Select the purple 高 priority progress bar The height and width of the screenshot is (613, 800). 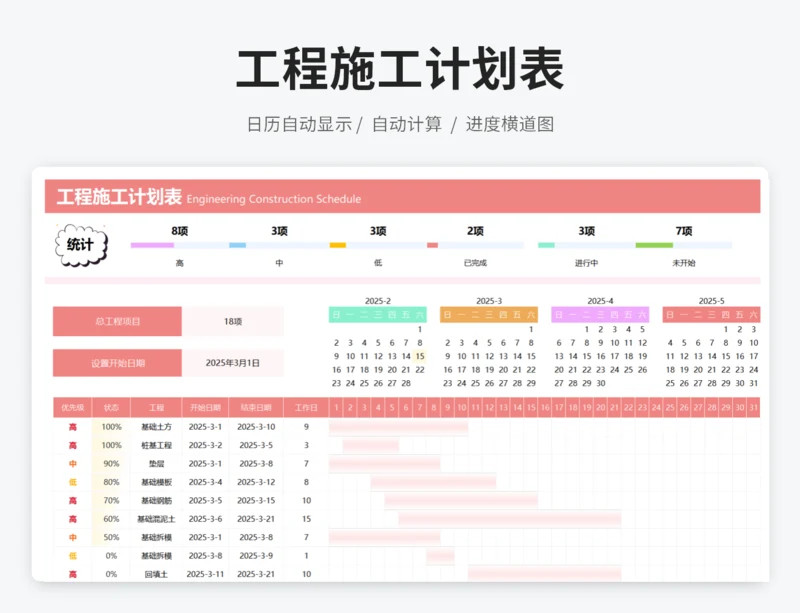pos(152,246)
